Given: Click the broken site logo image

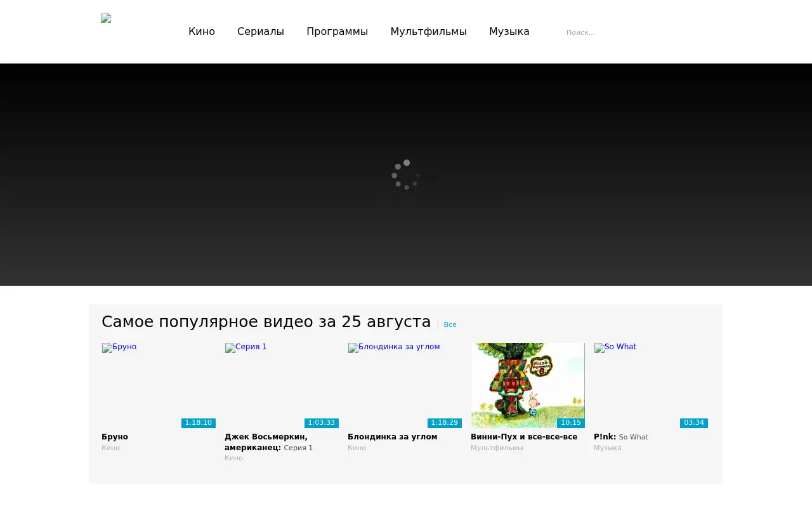Looking at the screenshot, I should click(x=106, y=18).
